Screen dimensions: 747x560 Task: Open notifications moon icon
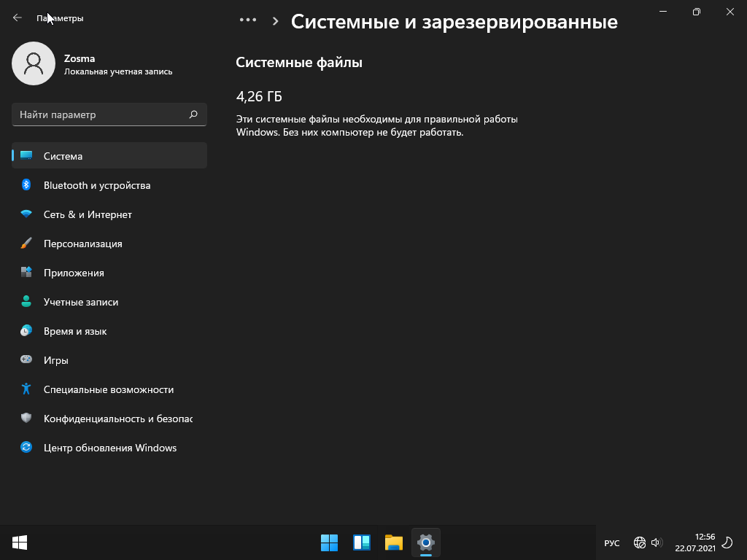(x=727, y=542)
